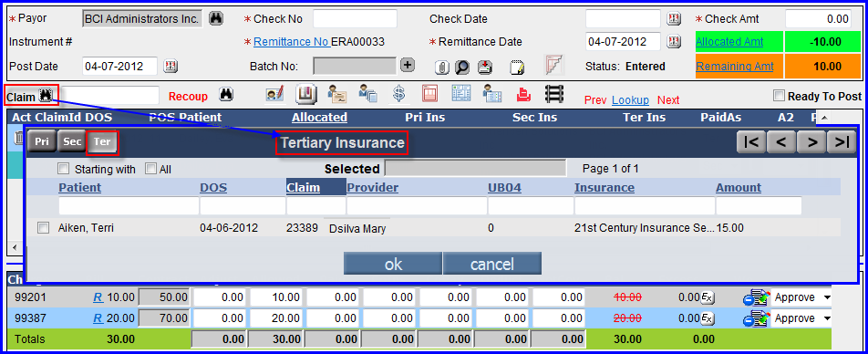The image size is (868, 354).
Task: Click the red printer icon
Action: tap(523, 94)
